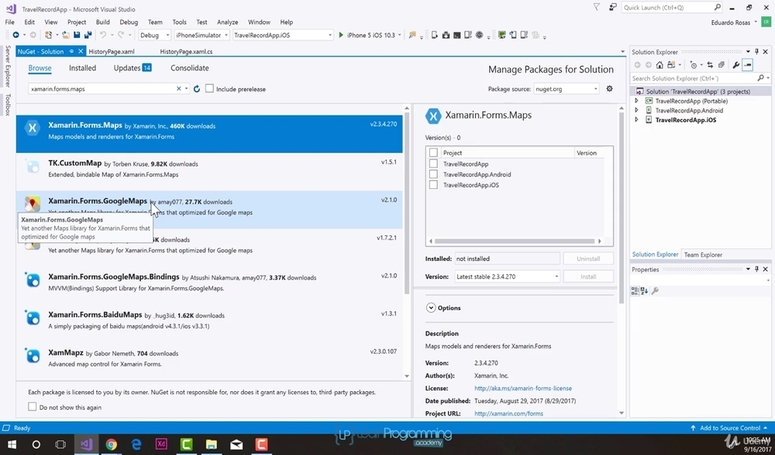Click the Solution Explorer search magnifier icon

(x=761, y=78)
